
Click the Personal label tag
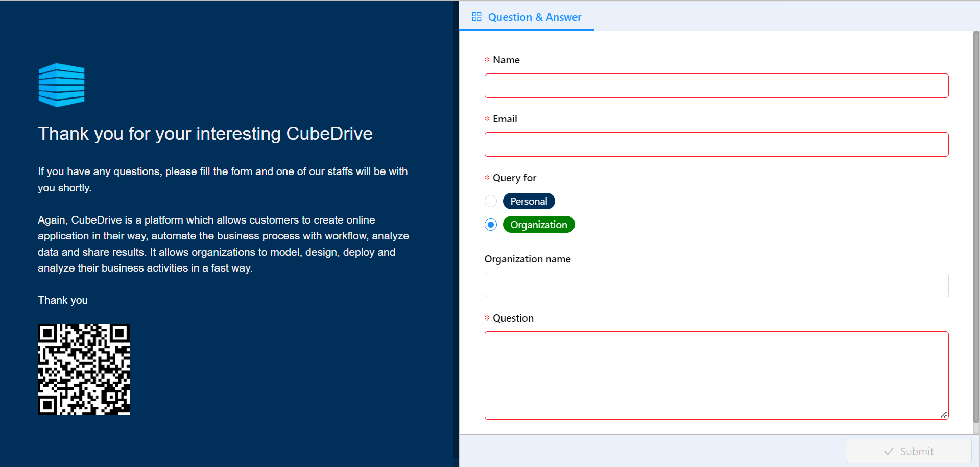click(529, 201)
